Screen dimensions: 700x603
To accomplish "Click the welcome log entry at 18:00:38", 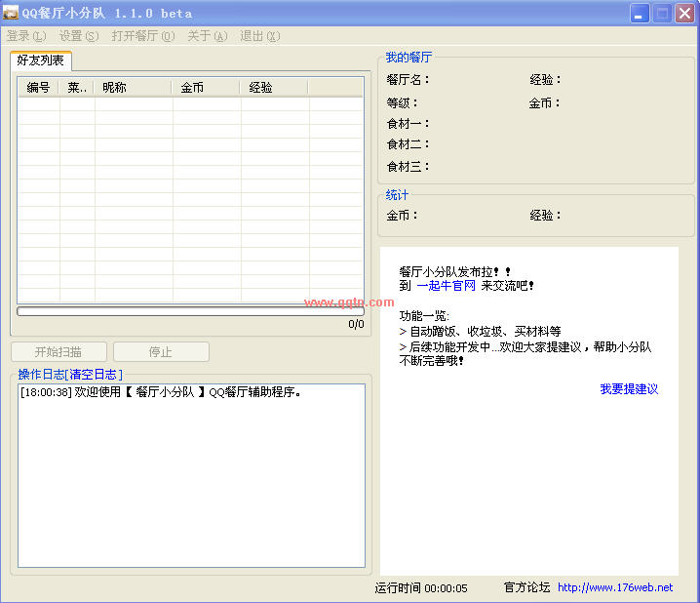I will pos(161,392).
